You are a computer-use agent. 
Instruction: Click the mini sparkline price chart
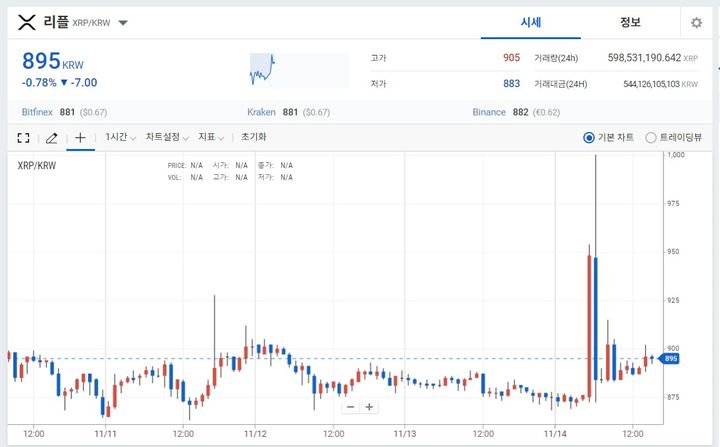299,70
